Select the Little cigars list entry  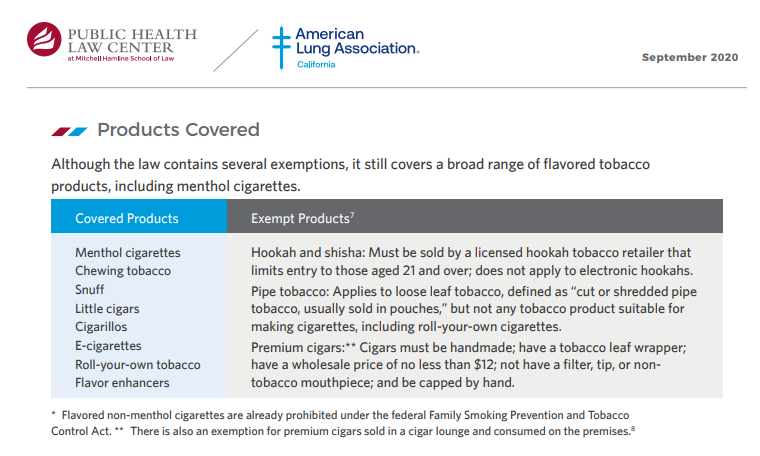107,309
